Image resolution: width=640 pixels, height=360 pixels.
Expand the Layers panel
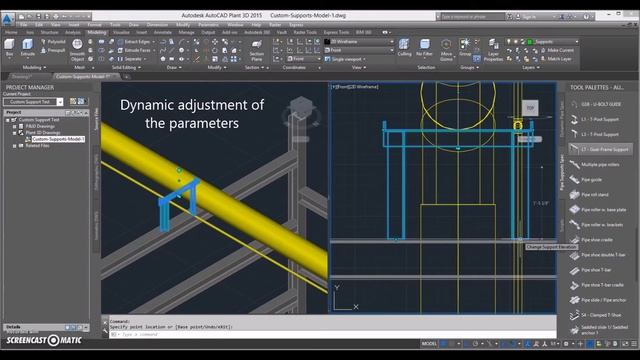[531, 67]
